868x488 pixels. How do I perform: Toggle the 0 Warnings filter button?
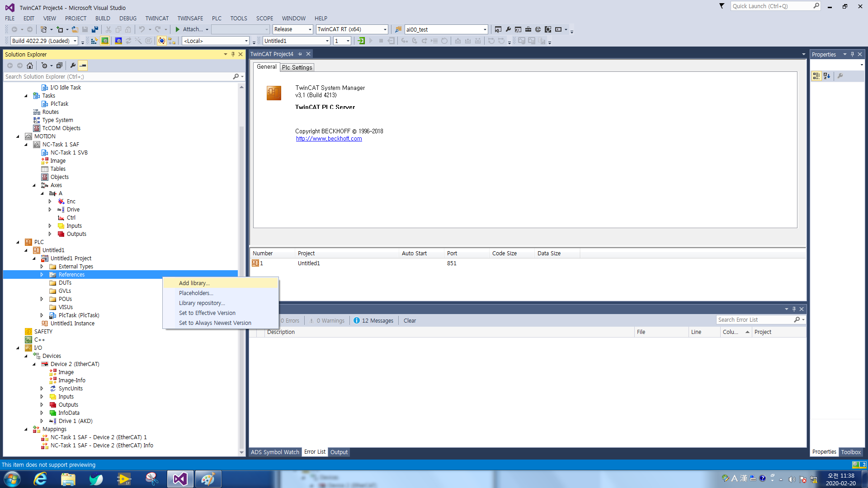(327, 321)
